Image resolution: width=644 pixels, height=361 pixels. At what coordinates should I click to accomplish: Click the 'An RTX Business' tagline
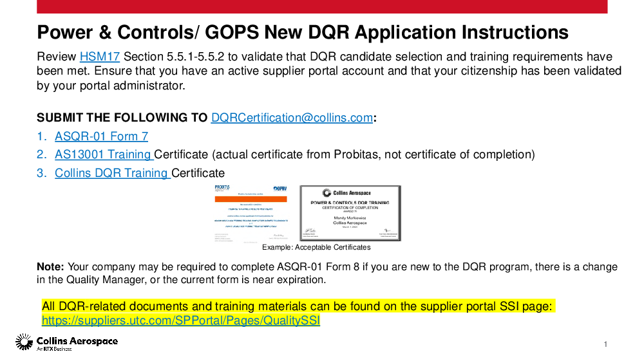[x=54, y=349]
